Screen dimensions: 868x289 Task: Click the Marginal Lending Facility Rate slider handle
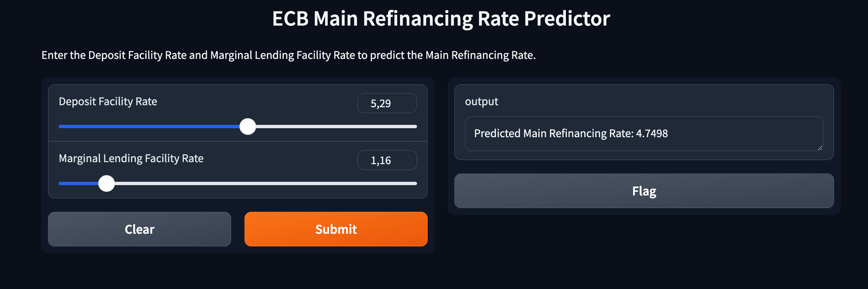[107, 183]
